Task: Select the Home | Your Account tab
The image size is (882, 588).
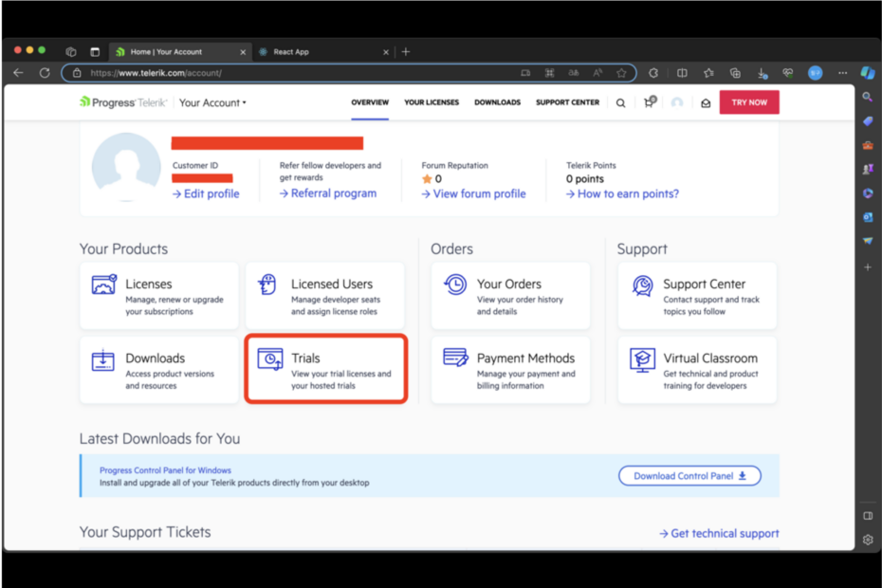Action: [180, 52]
